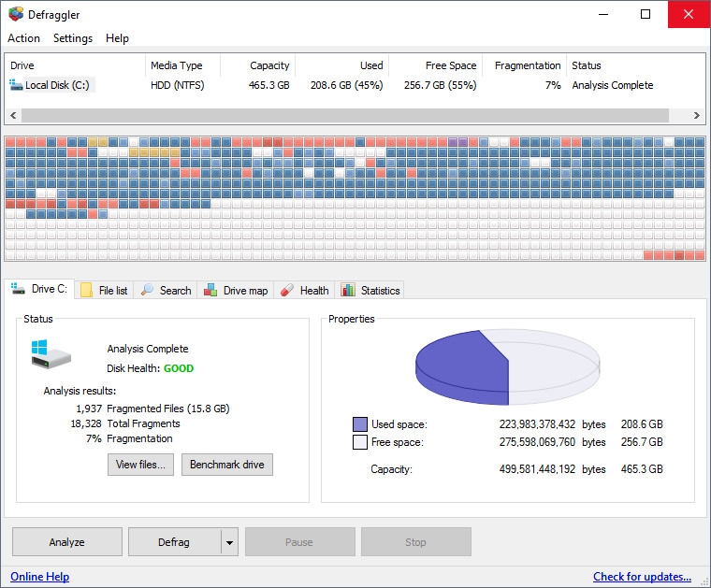711x588 pixels.
Task: Switch to the Drive map tab
Action: [x=236, y=290]
